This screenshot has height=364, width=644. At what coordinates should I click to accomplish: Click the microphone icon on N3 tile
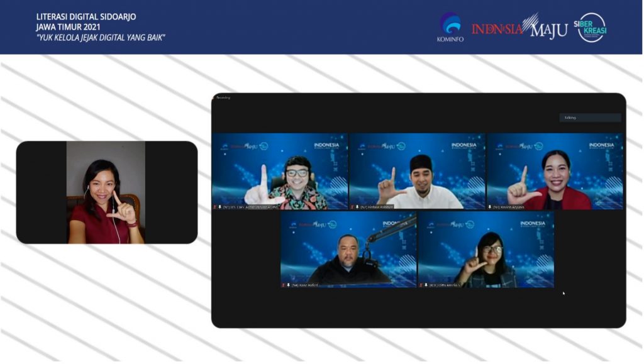click(x=490, y=207)
